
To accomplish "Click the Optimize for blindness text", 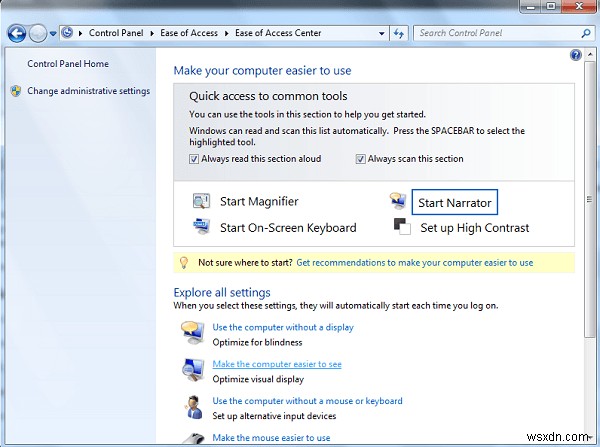I will point(257,343).
